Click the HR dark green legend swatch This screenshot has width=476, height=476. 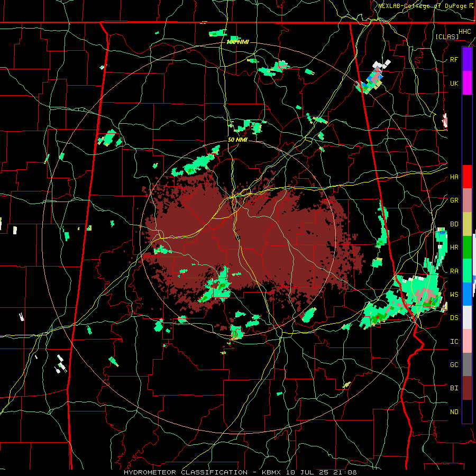pyautogui.click(x=467, y=248)
